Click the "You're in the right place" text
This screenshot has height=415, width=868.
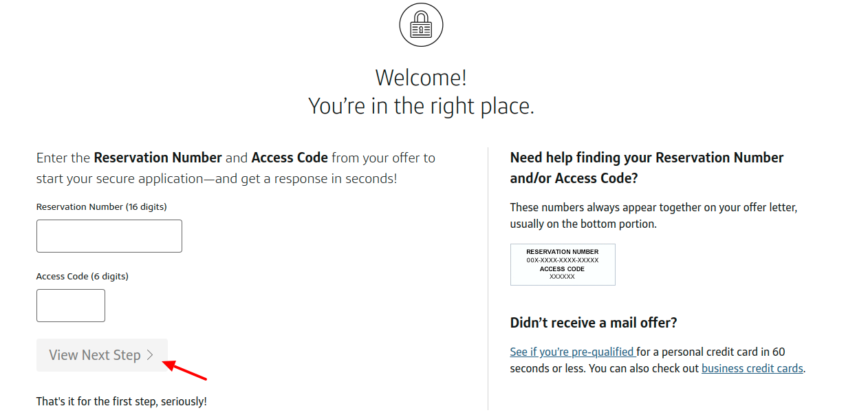pyautogui.click(x=420, y=105)
